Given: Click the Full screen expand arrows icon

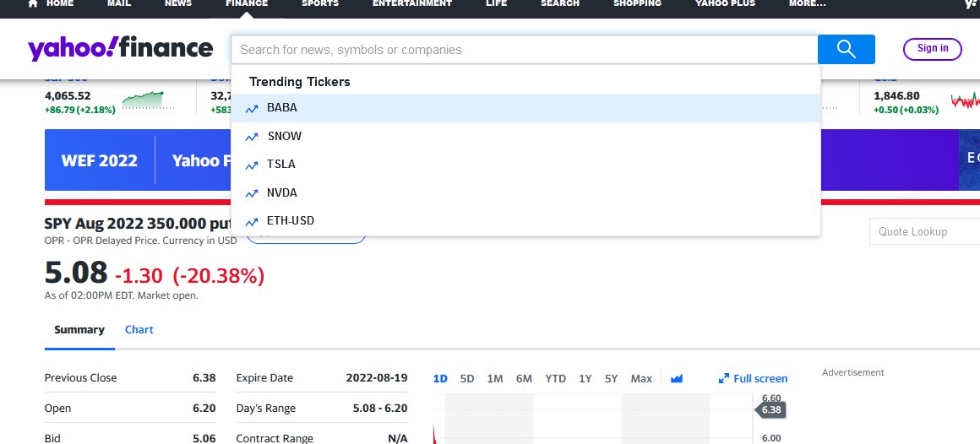Looking at the screenshot, I should 724,378.
